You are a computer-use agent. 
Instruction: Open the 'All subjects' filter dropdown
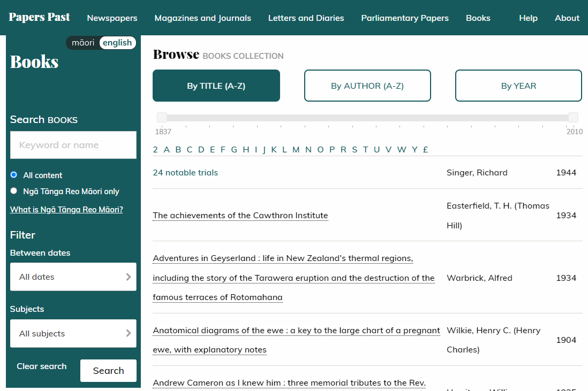click(73, 333)
